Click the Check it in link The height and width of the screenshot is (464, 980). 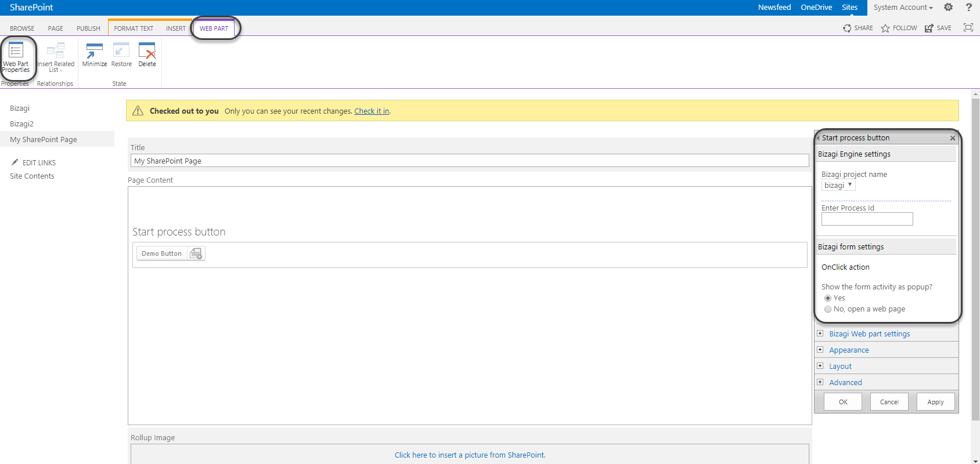click(x=372, y=111)
